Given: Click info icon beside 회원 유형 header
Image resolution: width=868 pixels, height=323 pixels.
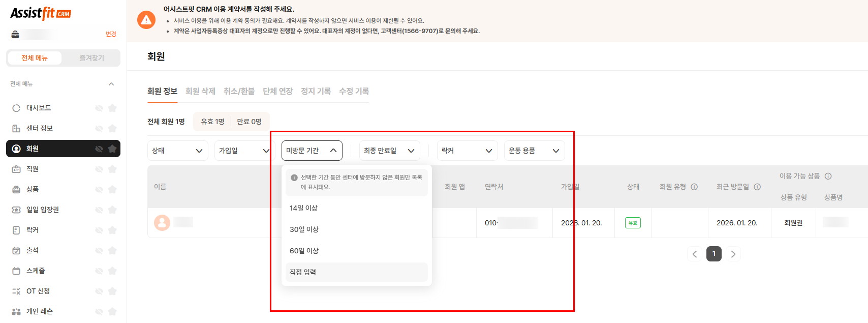Looking at the screenshot, I should coord(694,187).
